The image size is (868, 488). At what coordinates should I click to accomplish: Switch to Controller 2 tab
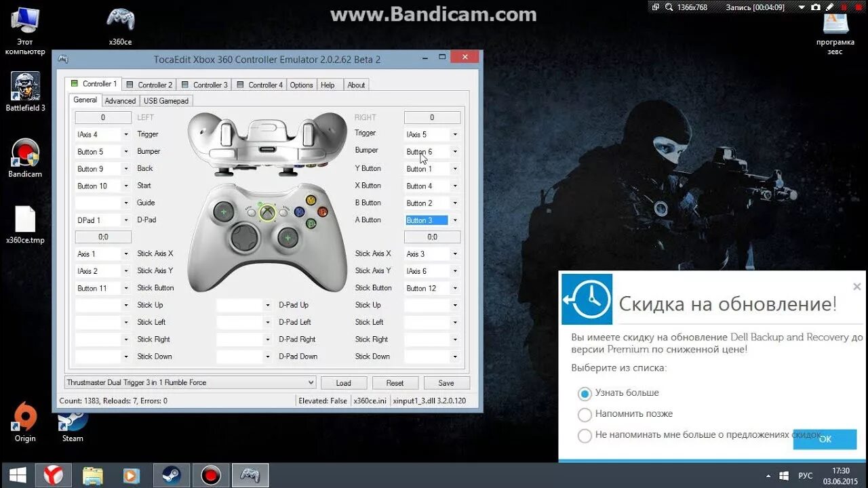[x=149, y=85]
